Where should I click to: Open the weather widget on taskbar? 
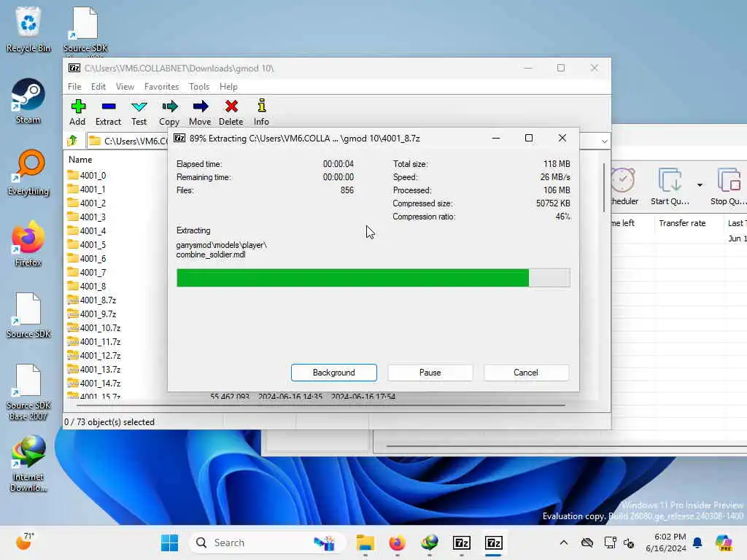pyautogui.click(x=25, y=542)
